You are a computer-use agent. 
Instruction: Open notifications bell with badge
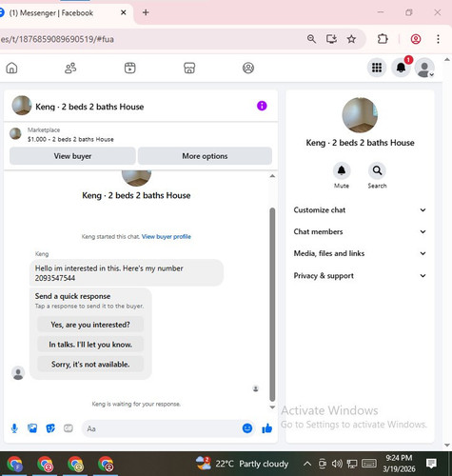pos(401,68)
